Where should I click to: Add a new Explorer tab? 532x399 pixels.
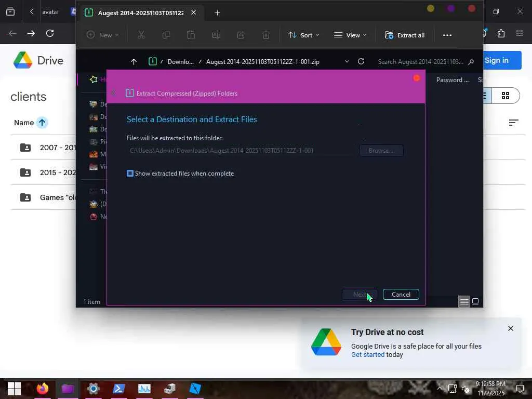tap(218, 13)
